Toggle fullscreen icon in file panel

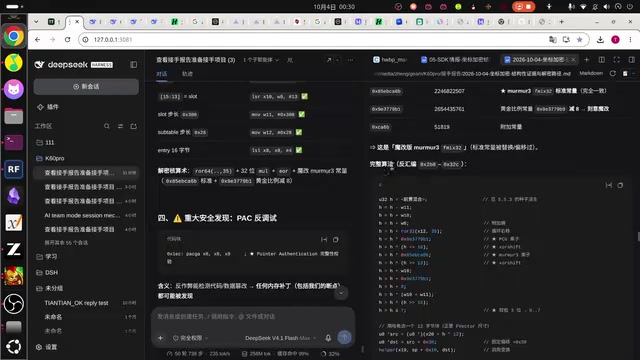(x=617, y=60)
